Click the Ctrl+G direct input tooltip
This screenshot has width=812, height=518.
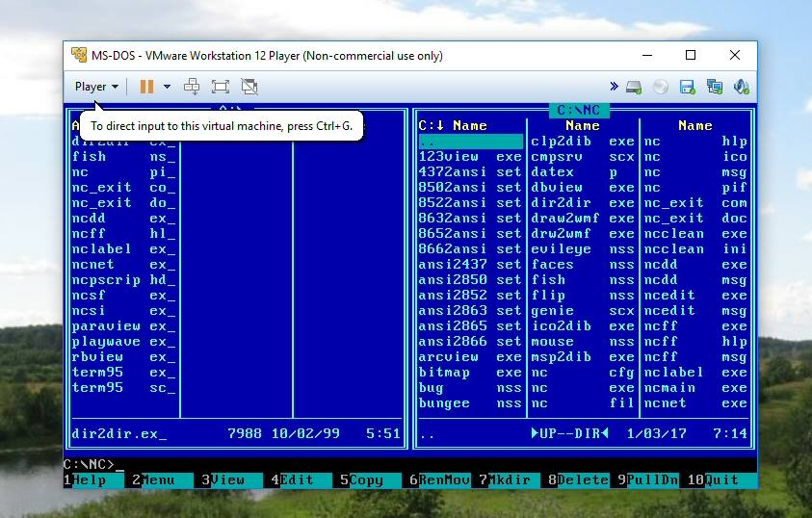click(x=222, y=126)
